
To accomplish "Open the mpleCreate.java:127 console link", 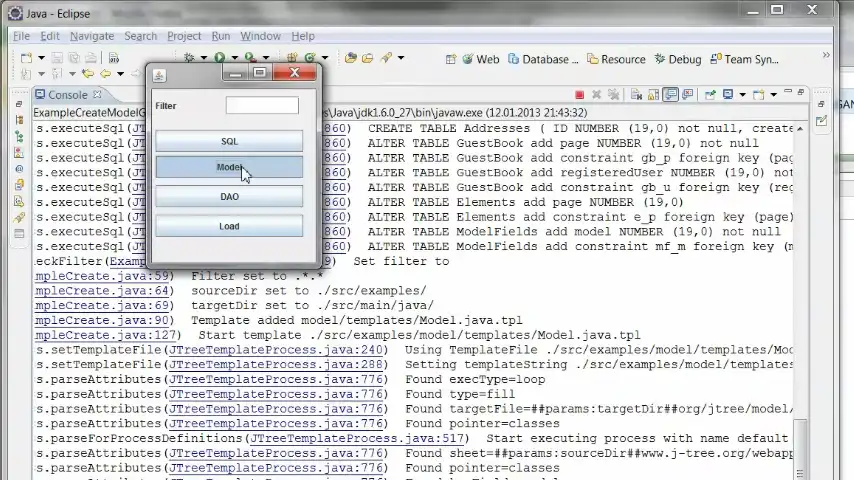I will click(x=105, y=335).
